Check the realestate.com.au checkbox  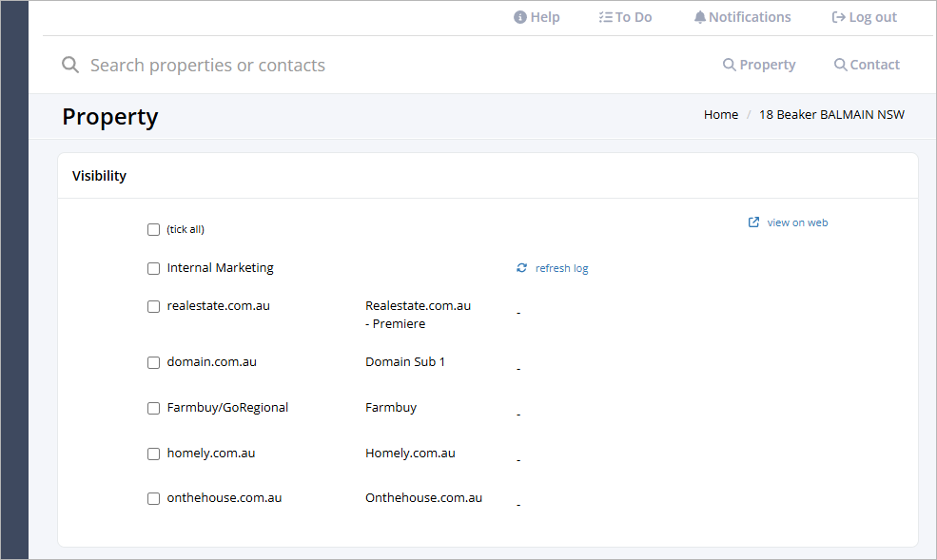pos(153,307)
